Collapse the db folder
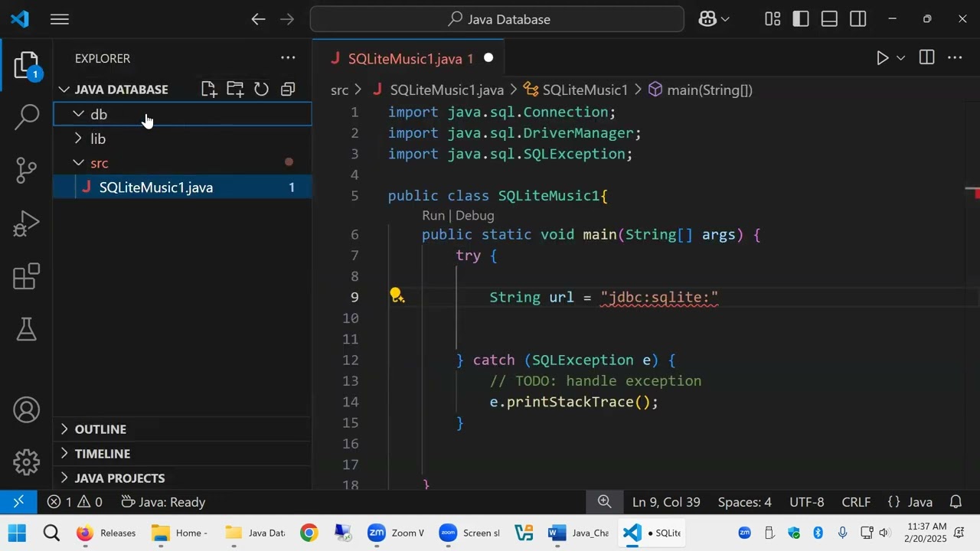The width and height of the screenshot is (980, 551). click(78, 114)
